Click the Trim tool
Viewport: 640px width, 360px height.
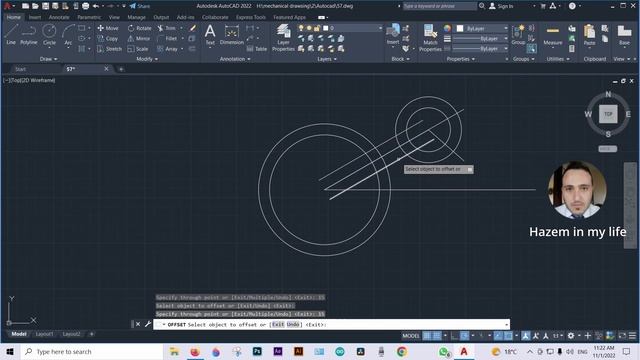point(167,28)
